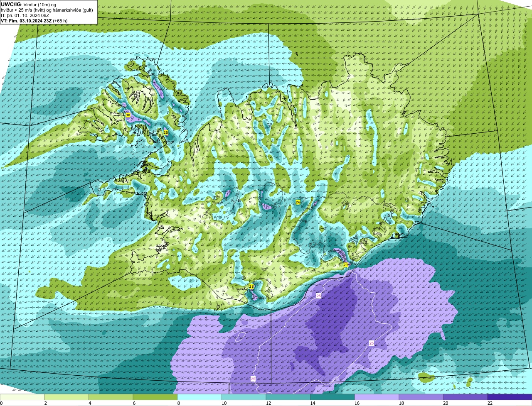Choose the 8–10 m/s light cyan legend swatch

(x=199, y=397)
